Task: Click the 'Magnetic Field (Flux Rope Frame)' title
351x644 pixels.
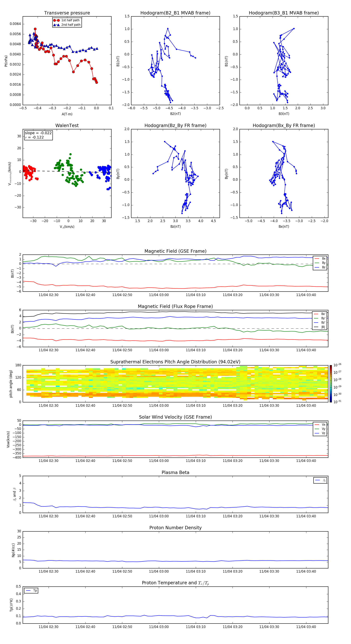Action: pyautogui.click(x=175, y=307)
